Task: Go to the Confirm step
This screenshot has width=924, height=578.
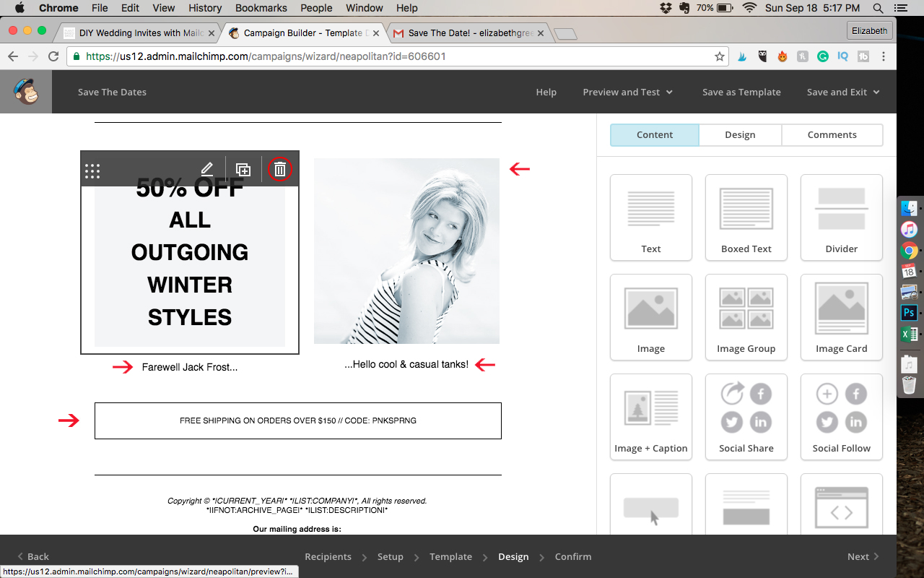Action: click(573, 556)
